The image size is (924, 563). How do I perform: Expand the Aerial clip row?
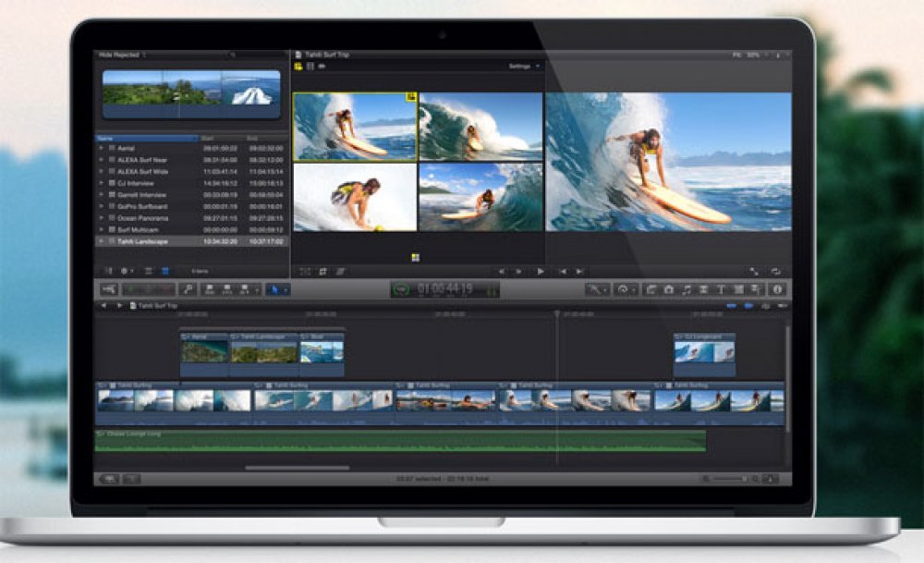[x=102, y=148]
